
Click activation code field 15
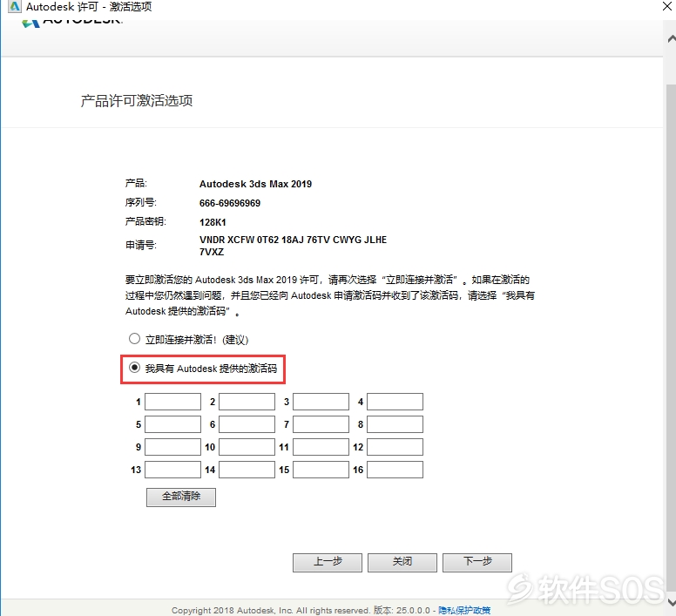pyautogui.click(x=321, y=470)
